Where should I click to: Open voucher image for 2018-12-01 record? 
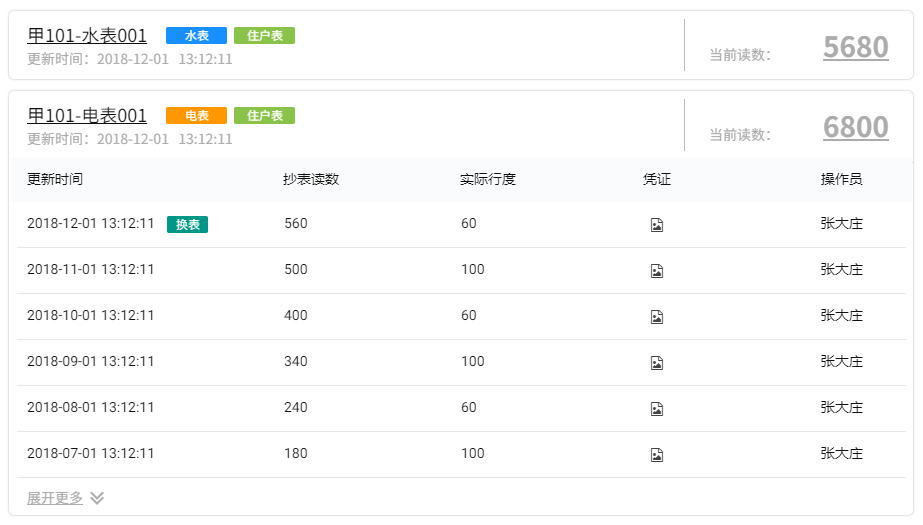[657, 225]
